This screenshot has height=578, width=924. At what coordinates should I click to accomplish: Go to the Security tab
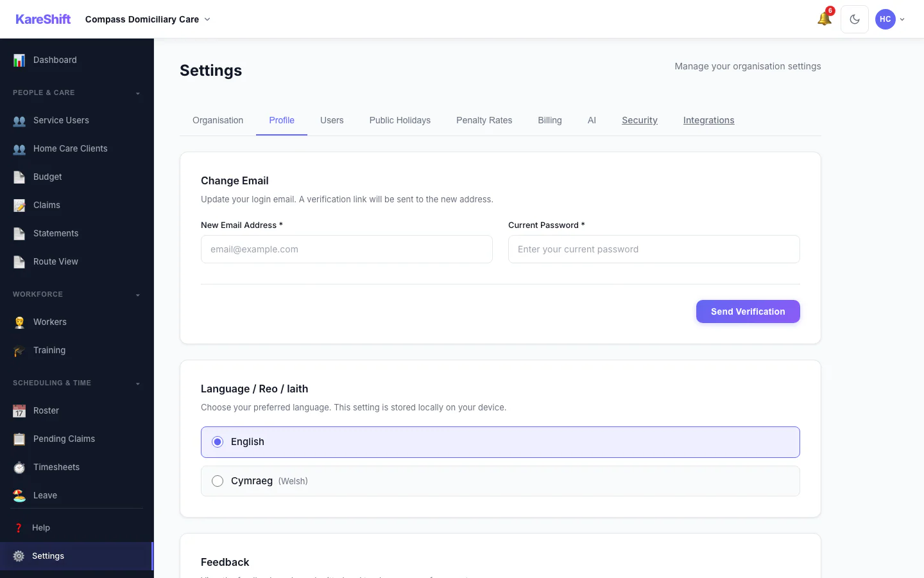point(640,120)
